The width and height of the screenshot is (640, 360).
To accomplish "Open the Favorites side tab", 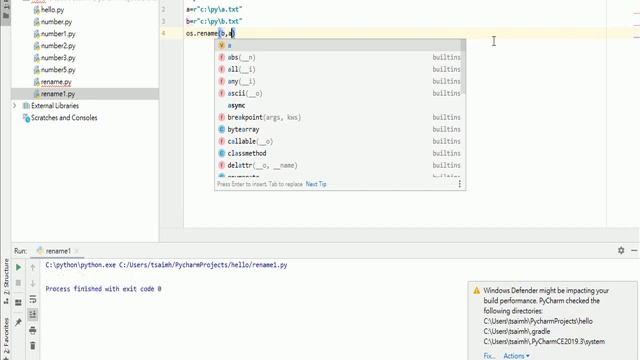I will (6, 338).
